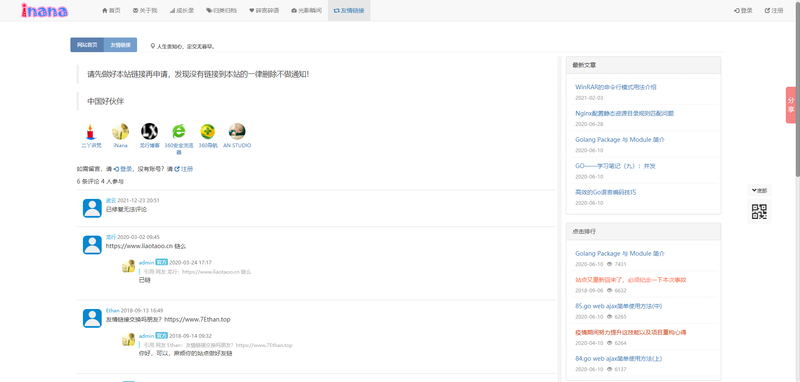Click the page vertical scrollbar
This screenshot has width=800, height=382.
coord(797,89)
